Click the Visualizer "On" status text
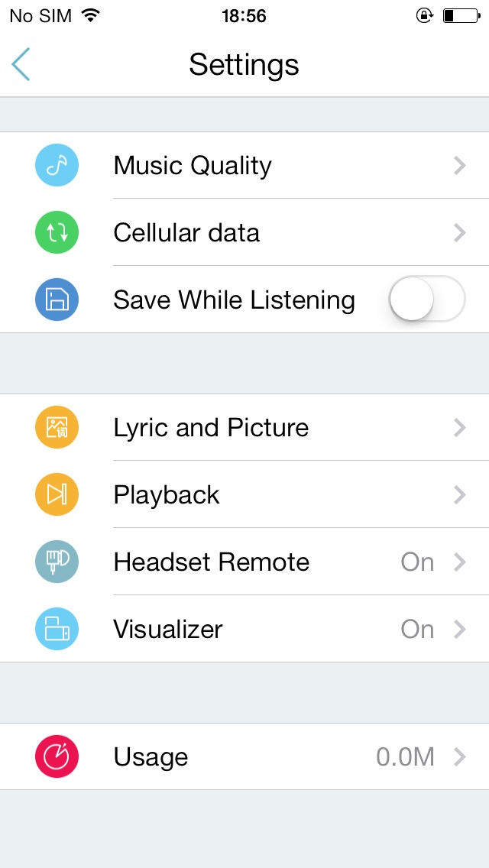 [x=417, y=630]
